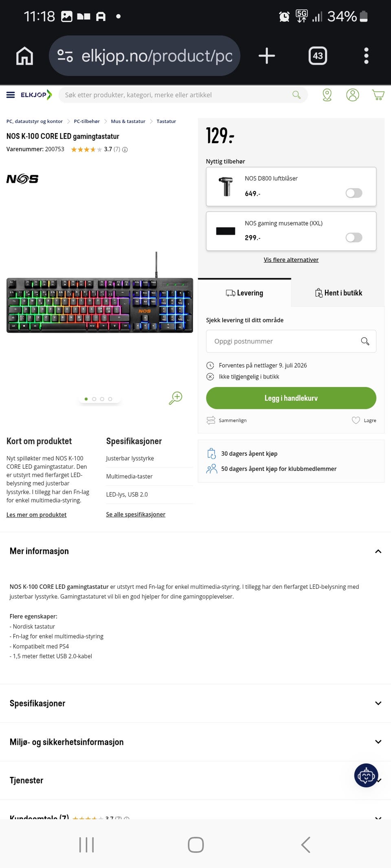Collapse the Mer informasjon section
The height and width of the screenshot is (868, 391).
[x=378, y=551]
